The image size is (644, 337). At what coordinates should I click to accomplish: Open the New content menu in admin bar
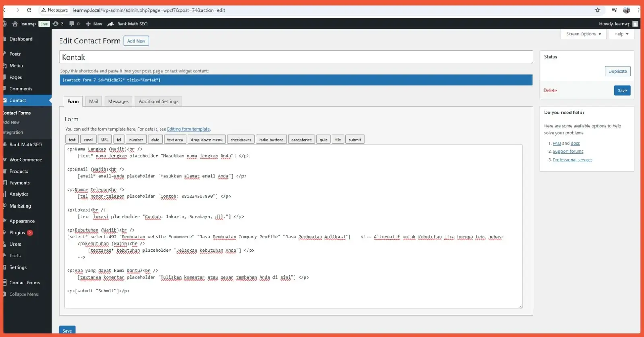click(x=94, y=24)
